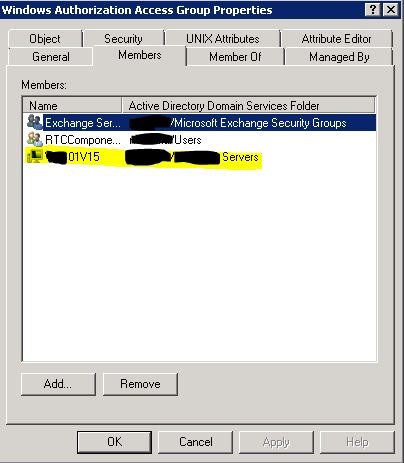Remove the selected member

(140, 384)
